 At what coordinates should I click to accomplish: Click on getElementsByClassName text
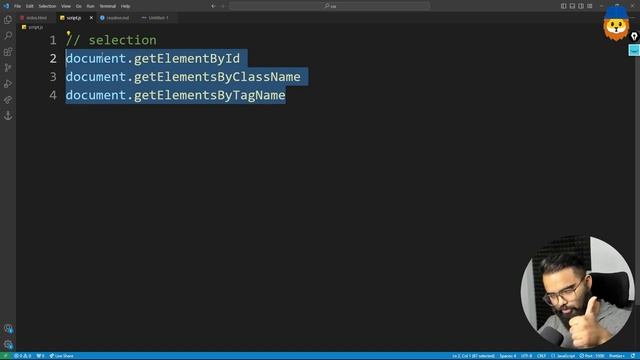click(x=217, y=77)
